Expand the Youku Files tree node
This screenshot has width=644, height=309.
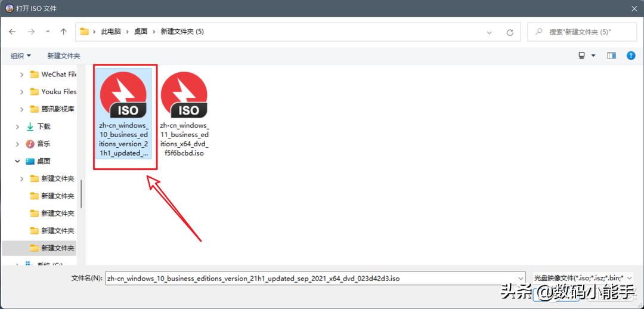[x=22, y=92]
